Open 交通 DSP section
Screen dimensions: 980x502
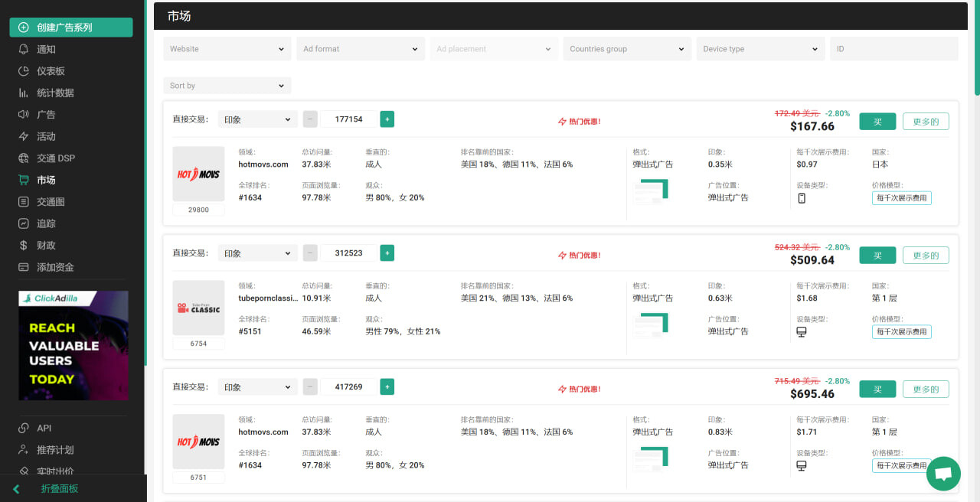pos(56,158)
